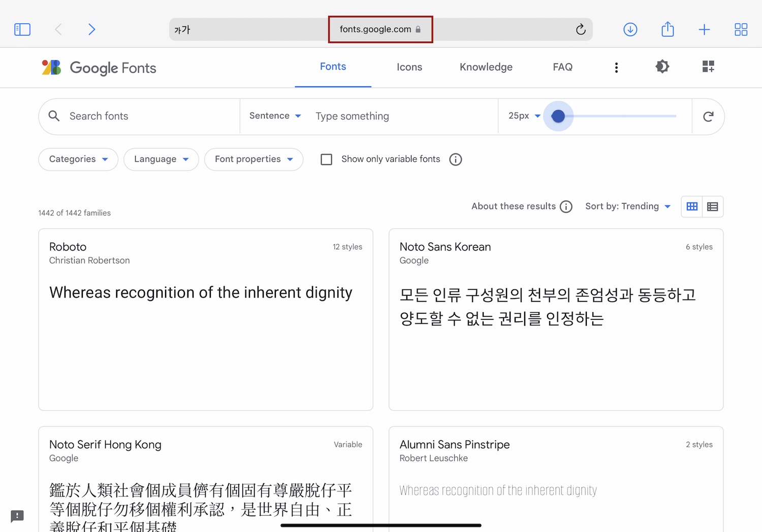Select the FAQ tab

point(562,67)
